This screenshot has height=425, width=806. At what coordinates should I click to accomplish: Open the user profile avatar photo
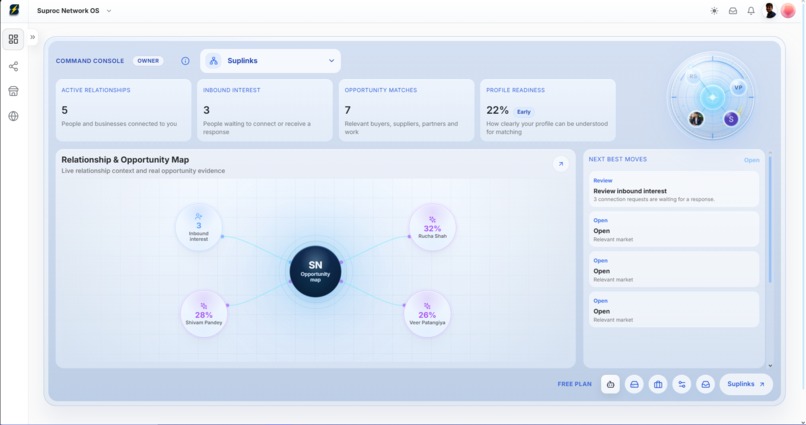pyautogui.click(x=770, y=11)
